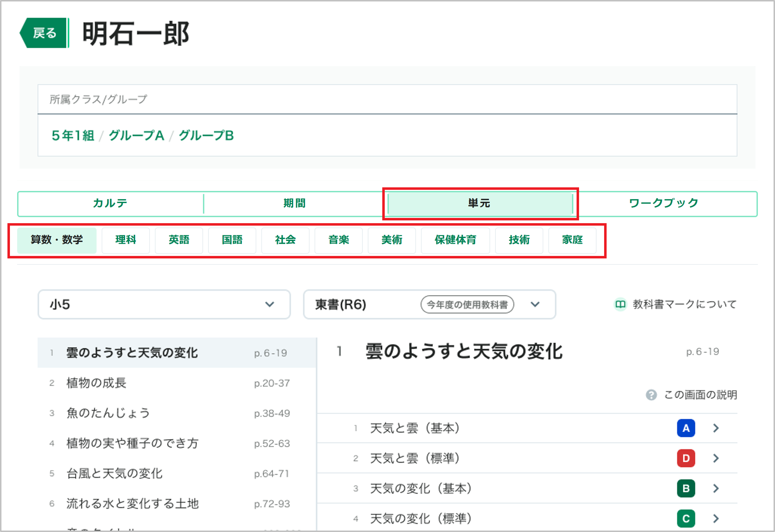Screen dimensions: 775x532
Task: Click the 戻る back button
Action: [x=44, y=33]
